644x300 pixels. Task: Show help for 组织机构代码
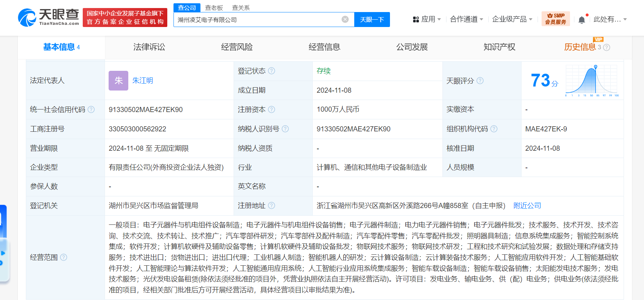coord(494,129)
